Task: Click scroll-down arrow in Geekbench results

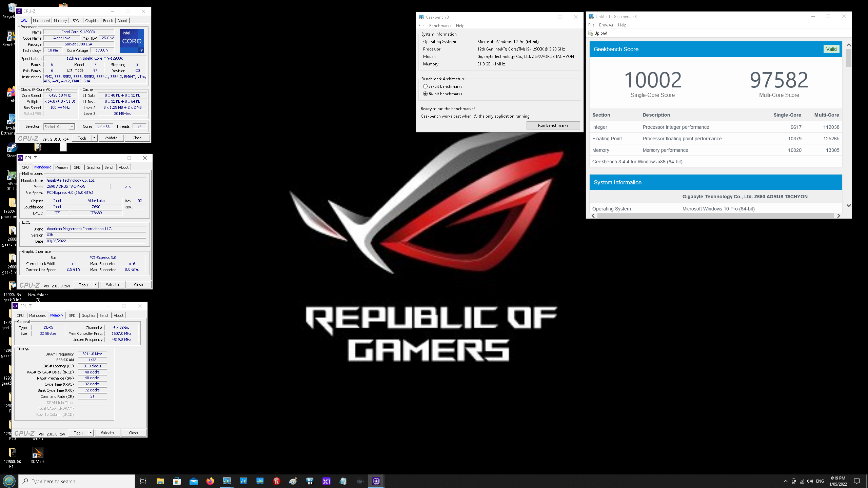Action: pos(849,205)
